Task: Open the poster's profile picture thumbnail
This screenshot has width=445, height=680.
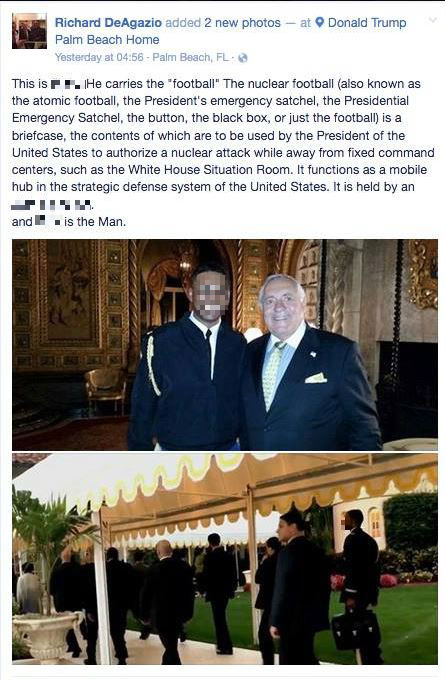Action: coord(29,31)
